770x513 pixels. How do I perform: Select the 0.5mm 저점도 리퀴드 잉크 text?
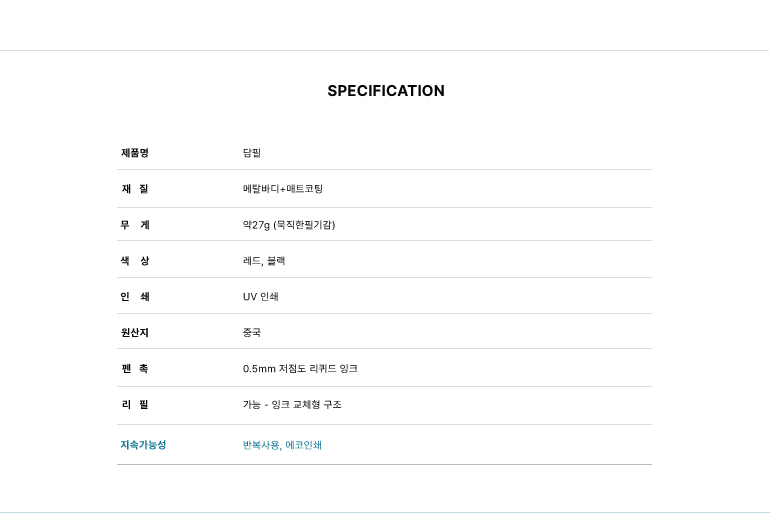tap(300, 369)
